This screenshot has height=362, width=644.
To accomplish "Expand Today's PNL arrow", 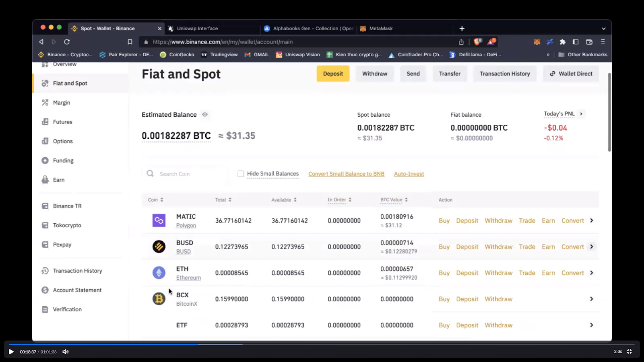I will click(581, 114).
